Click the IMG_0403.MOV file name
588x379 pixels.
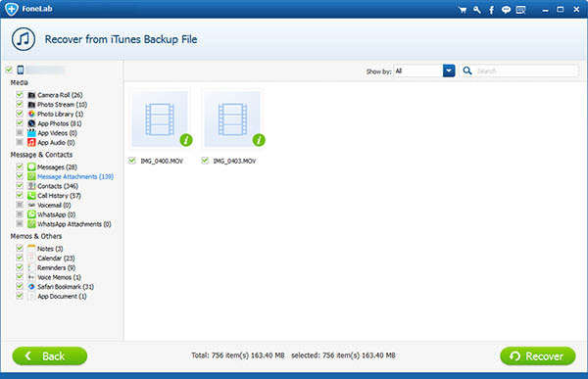(x=234, y=161)
